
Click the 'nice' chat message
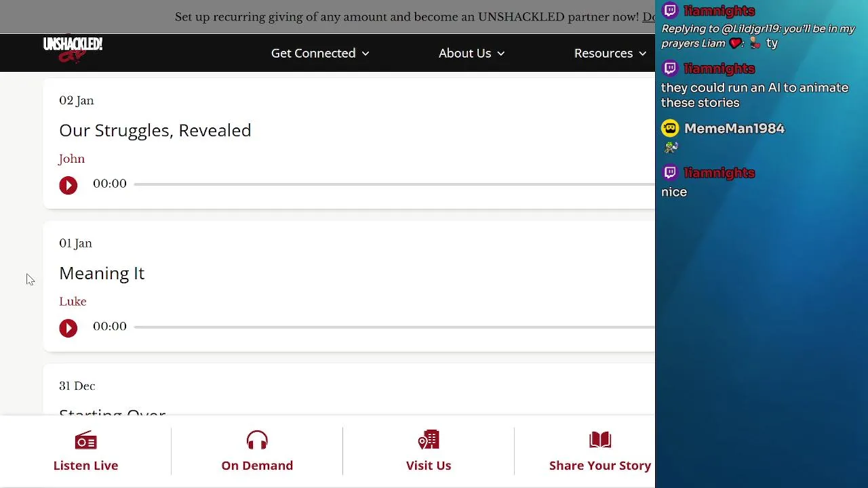pyautogui.click(x=674, y=192)
